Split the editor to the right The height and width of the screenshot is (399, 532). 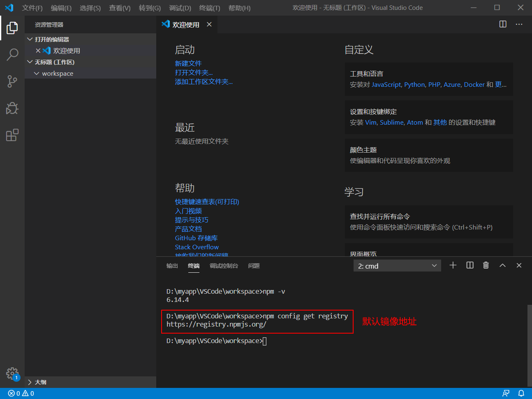click(x=503, y=24)
